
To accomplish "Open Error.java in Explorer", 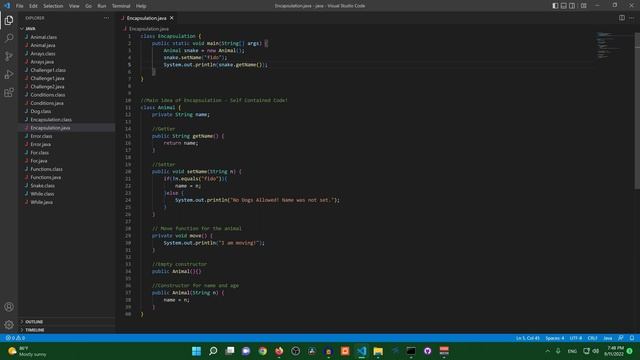I will click(x=41, y=144).
